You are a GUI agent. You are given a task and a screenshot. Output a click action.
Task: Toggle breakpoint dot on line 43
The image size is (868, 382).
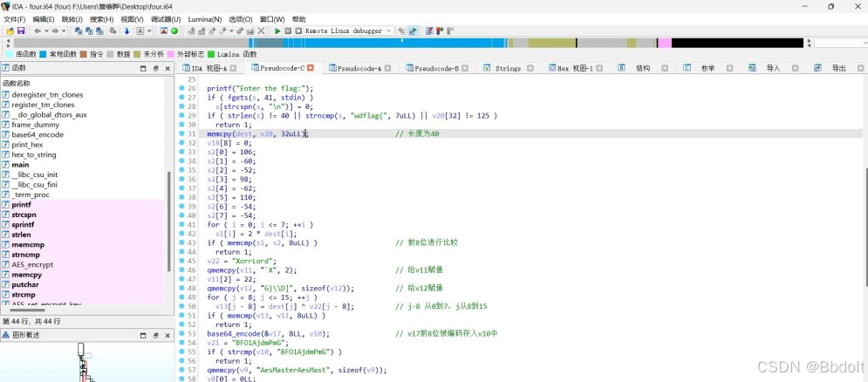click(181, 242)
